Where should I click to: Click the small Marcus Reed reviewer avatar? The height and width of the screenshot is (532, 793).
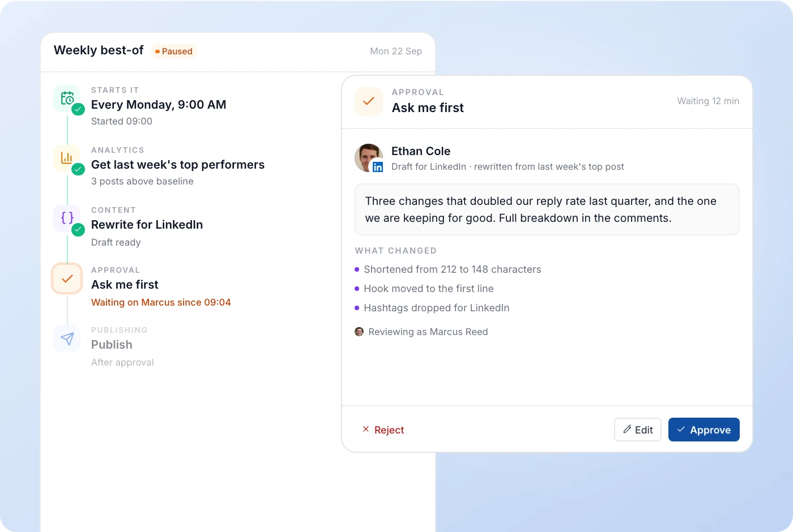[x=359, y=332]
